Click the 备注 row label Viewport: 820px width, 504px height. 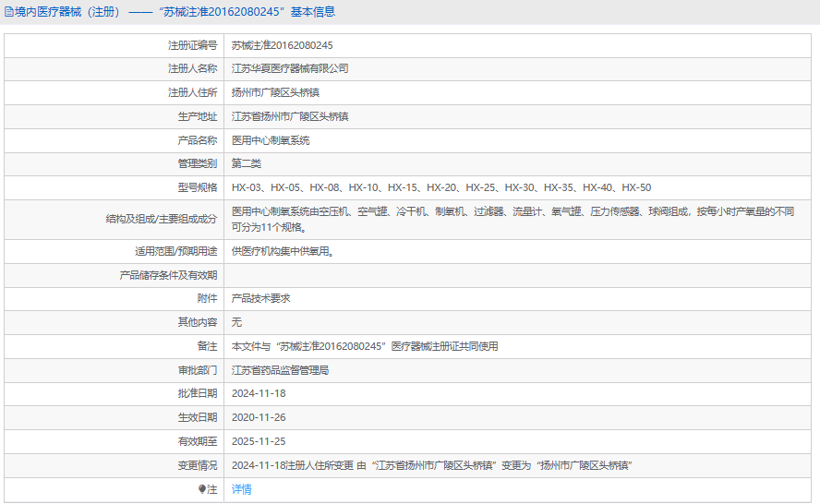[x=207, y=347]
